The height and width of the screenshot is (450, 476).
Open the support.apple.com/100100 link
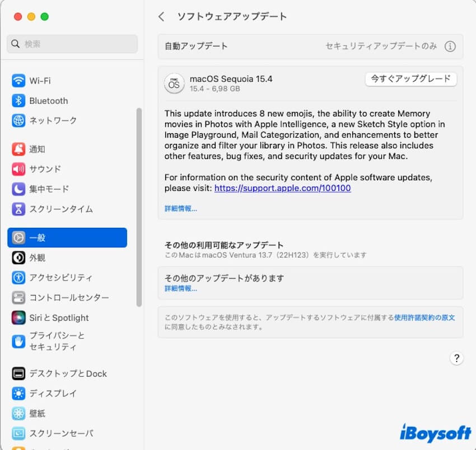point(282,188)
